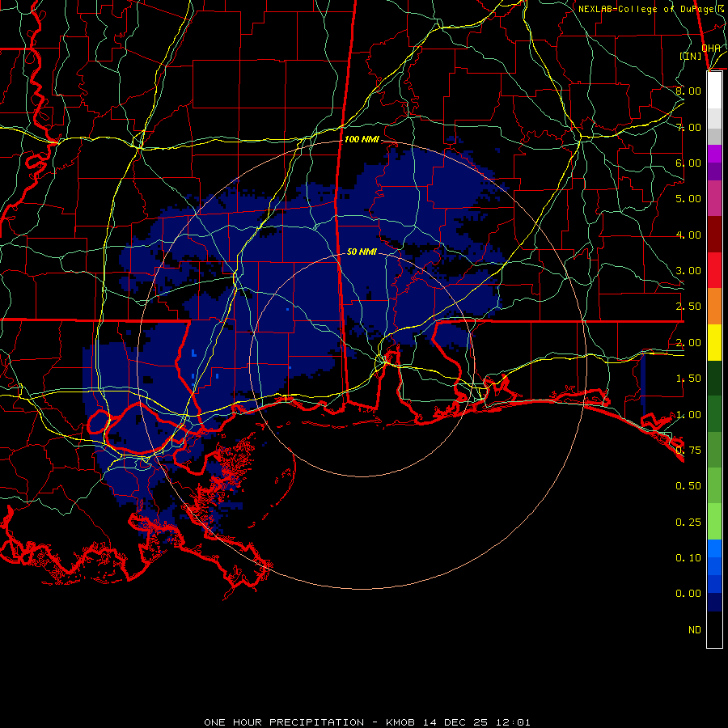Select the pink-magenta color bar segment

tap(714, 198)
